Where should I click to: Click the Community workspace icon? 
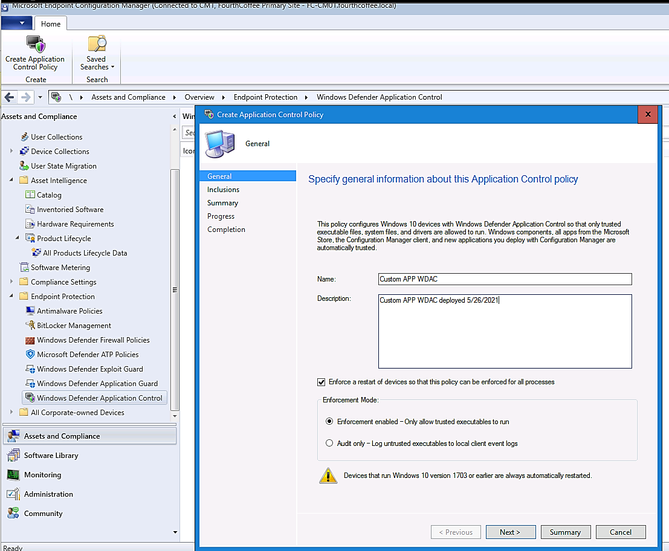tap(13, 513)
